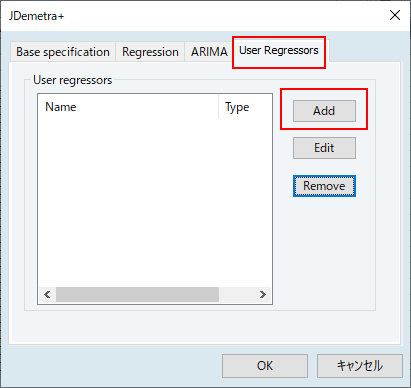Close the JDemetra+ dialog window
The width and height of the screenshot is (411, 388).
pos(395,15)
